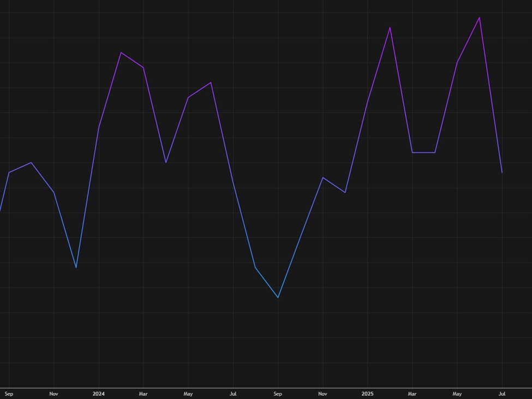Click the deep trough above the first Nov label
Screen dimensions: 532x399
[x=76, y=267]
